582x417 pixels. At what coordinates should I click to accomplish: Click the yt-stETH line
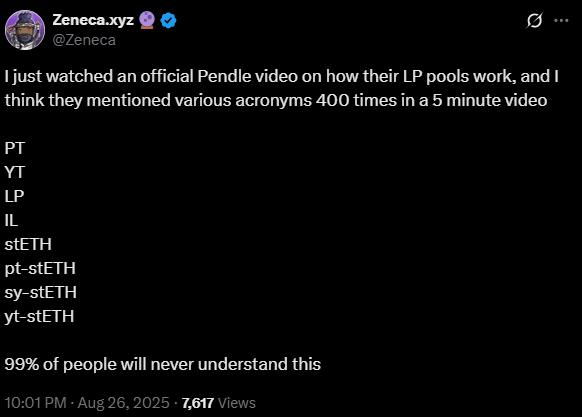39,316
